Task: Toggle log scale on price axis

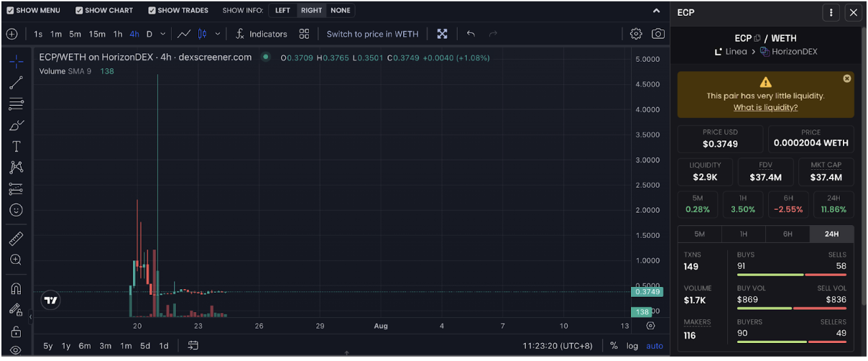Action: coord(632,346)
